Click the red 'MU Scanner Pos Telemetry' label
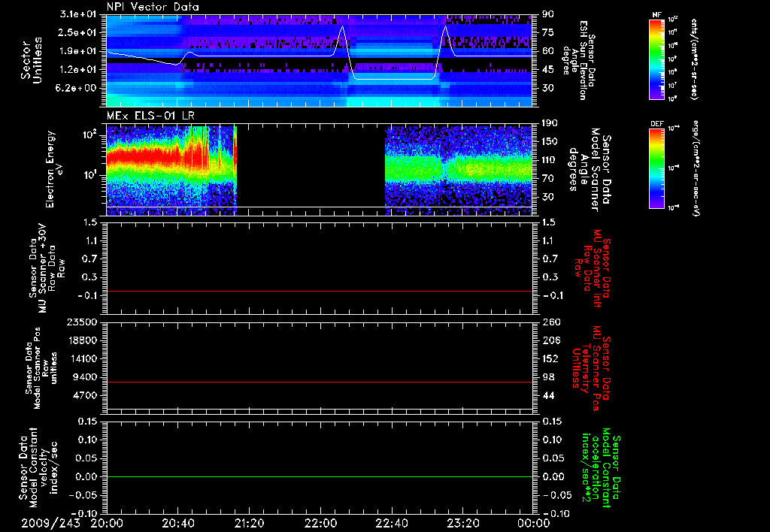 592,368
